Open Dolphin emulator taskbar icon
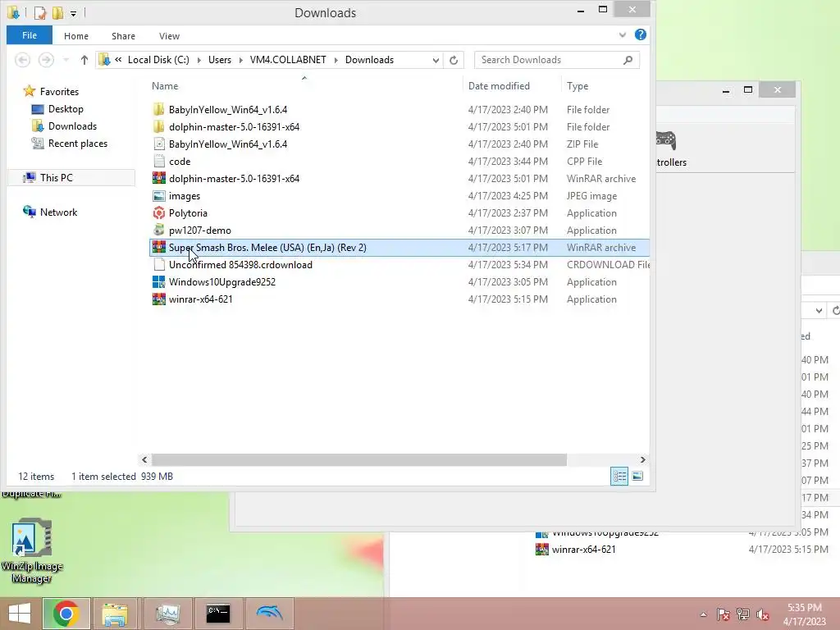 tap(269, 614)
